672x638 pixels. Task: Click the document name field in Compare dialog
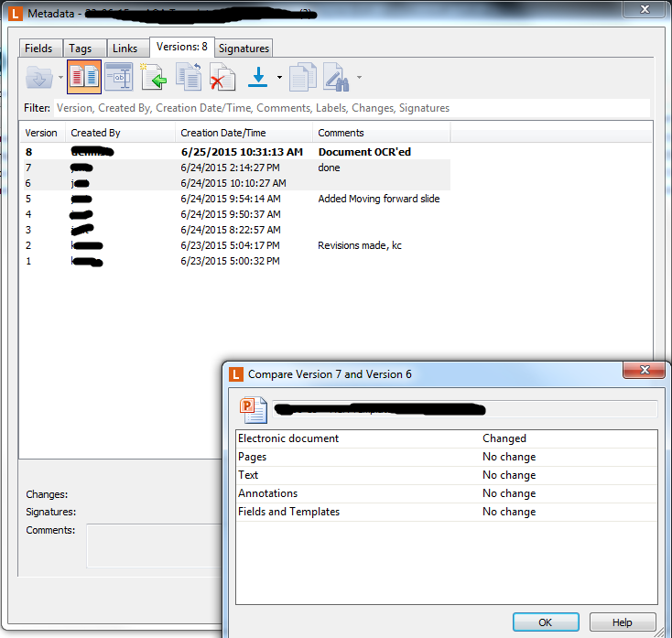[464, 409]
